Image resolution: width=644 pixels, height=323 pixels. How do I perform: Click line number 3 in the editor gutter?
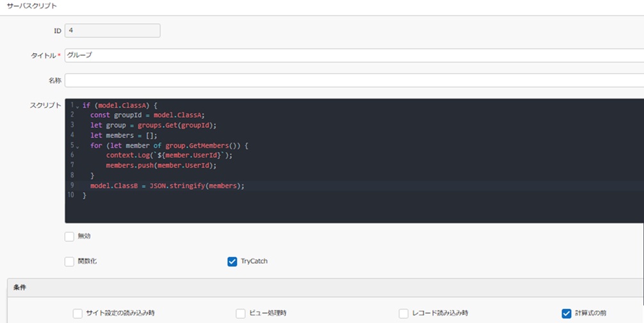pyautogui.click(x=72, y=125)
